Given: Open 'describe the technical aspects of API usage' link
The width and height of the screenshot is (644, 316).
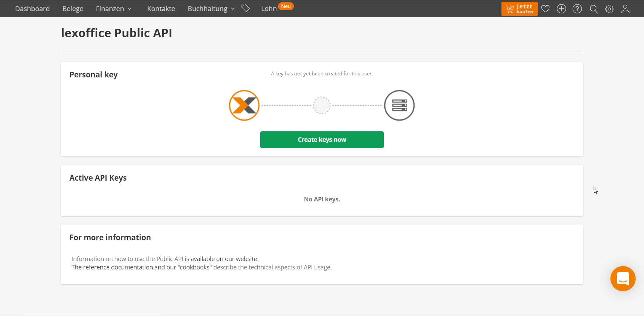Looking at the screenshot, I should (x=272, y=267).
